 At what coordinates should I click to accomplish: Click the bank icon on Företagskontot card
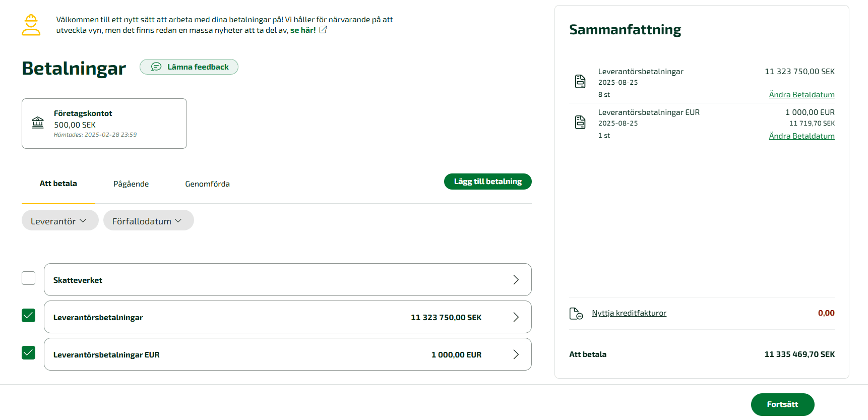pyautogui.click(x=38, y=123)
